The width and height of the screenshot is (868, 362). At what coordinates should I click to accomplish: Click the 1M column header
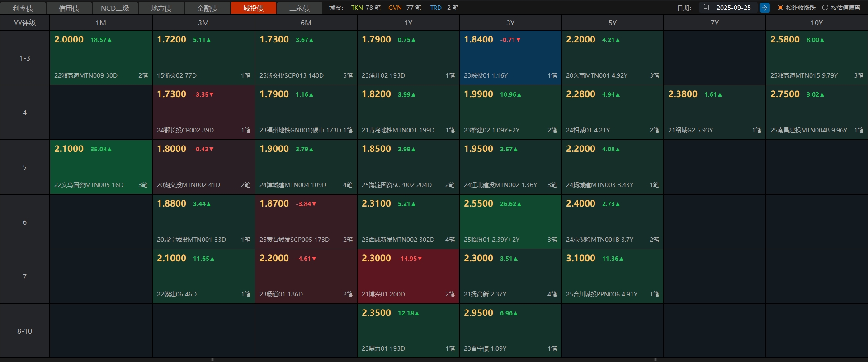point(101,23)
